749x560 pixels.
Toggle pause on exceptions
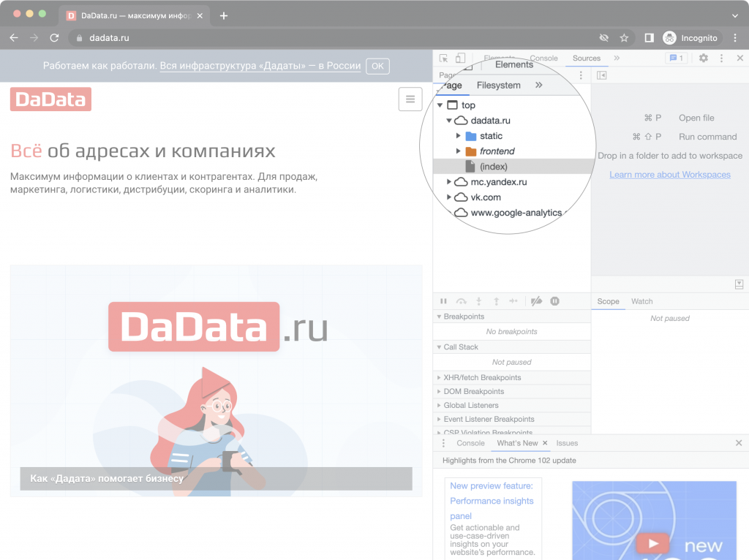coord(554,301)
